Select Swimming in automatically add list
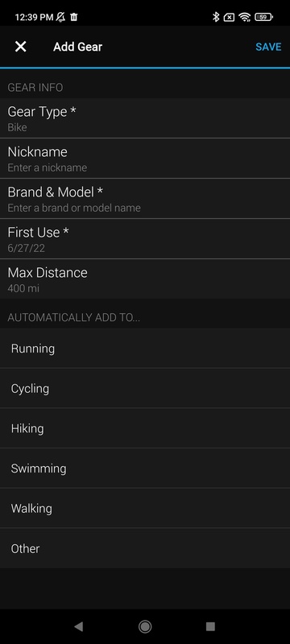The width and height of the screenshot is (290, 644). 145,469
